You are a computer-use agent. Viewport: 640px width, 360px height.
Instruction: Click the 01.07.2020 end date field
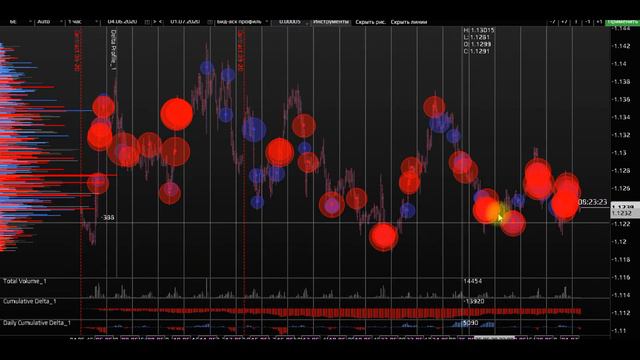(x=185, y=22)
